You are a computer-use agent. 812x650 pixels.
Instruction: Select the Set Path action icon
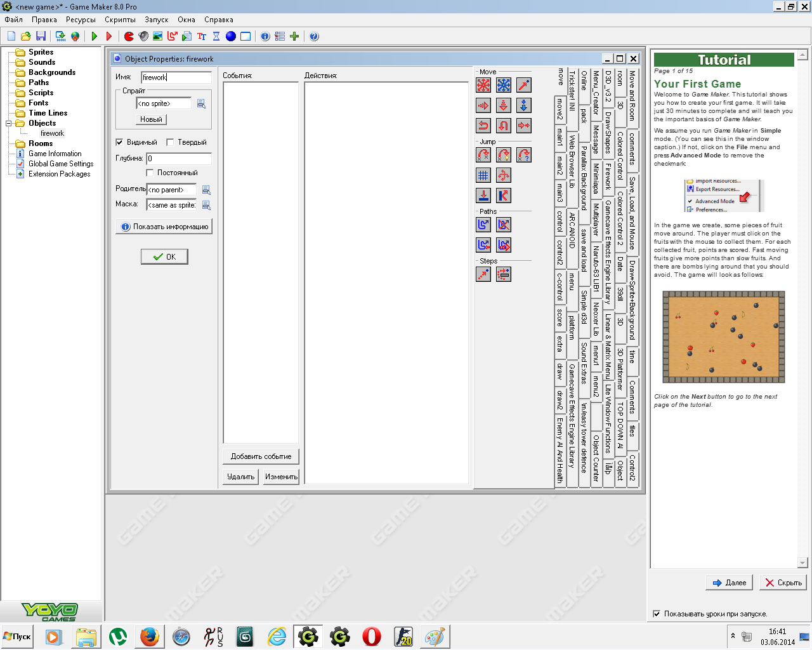(483, 225)
